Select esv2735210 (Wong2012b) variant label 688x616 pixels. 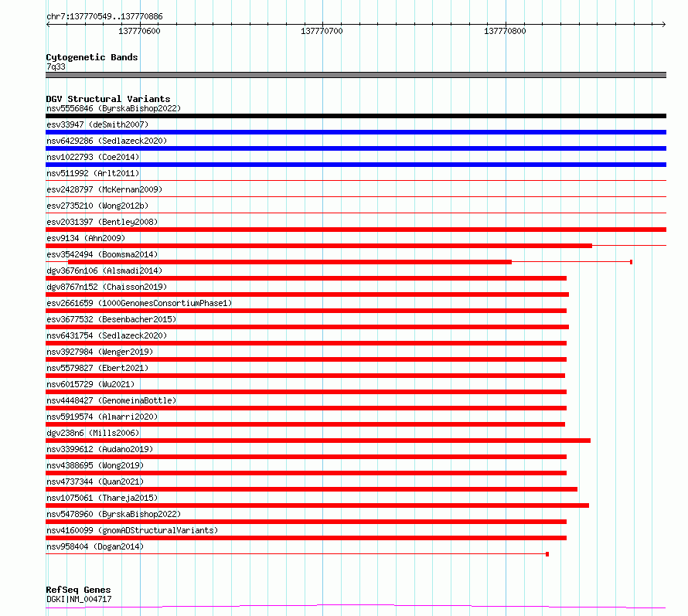point(97,206)
